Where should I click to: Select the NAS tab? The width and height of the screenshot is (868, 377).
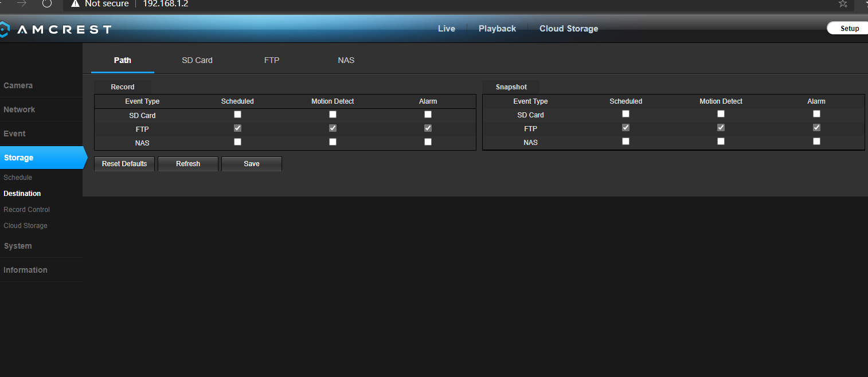pyautogui.click(x=346, y=60)
